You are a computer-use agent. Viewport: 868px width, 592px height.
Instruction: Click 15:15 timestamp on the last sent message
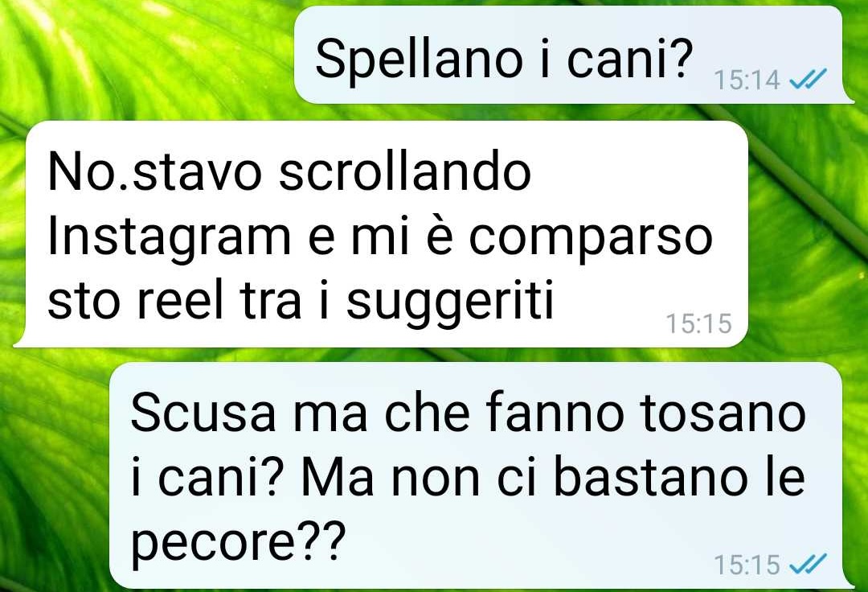point(747,565)
